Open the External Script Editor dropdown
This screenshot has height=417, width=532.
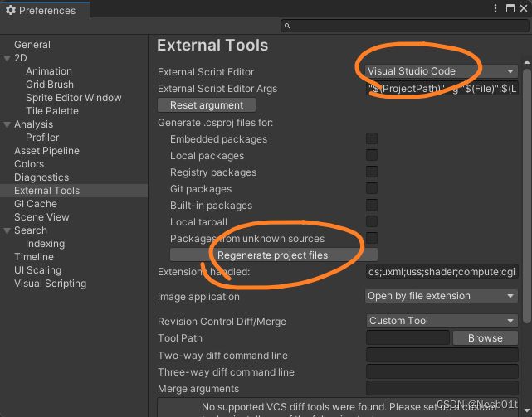pyautogui.click(x=442, y=71)
